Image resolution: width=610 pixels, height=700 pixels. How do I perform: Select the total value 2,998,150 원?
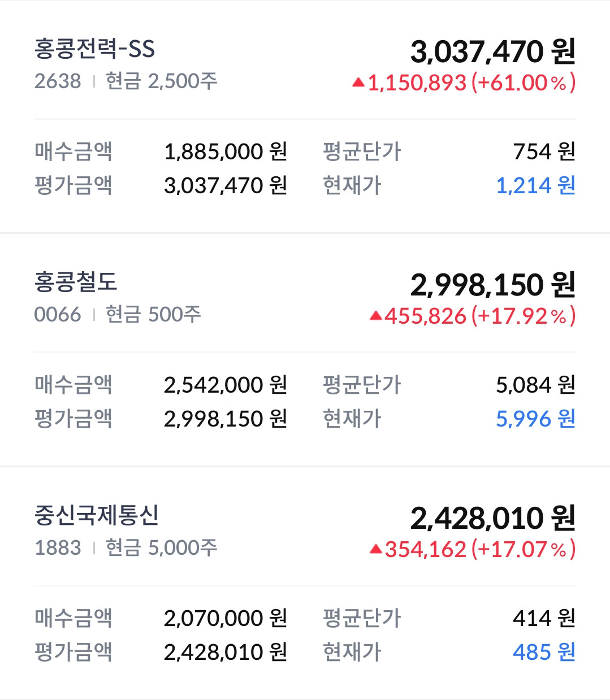(x=493, y=285)
